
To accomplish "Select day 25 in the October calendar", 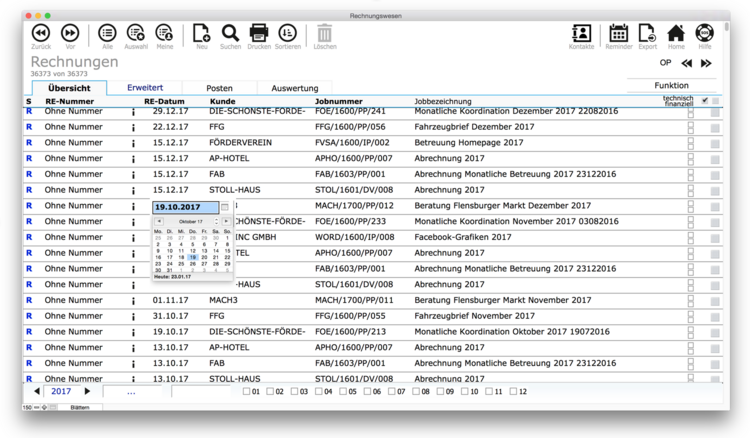I will click(x=181, y=263).
